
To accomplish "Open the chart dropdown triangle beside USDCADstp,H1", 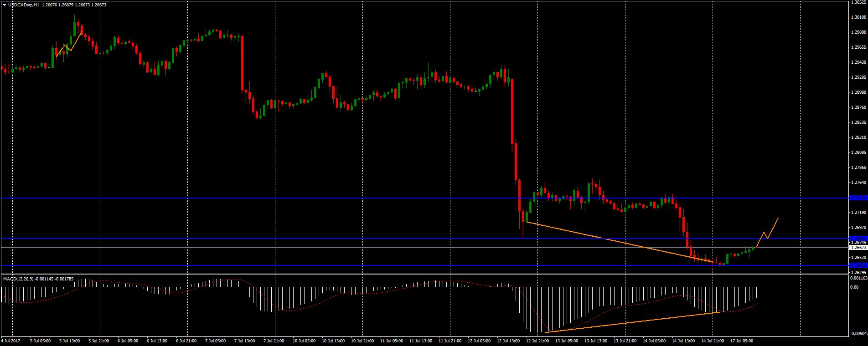I will [4, 5].
